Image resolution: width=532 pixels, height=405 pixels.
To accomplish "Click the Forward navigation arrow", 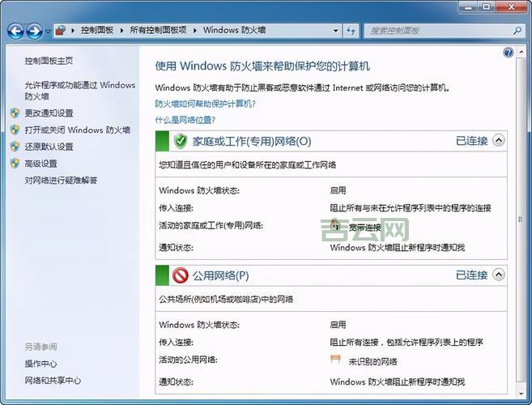I will [x=35, y=32].
